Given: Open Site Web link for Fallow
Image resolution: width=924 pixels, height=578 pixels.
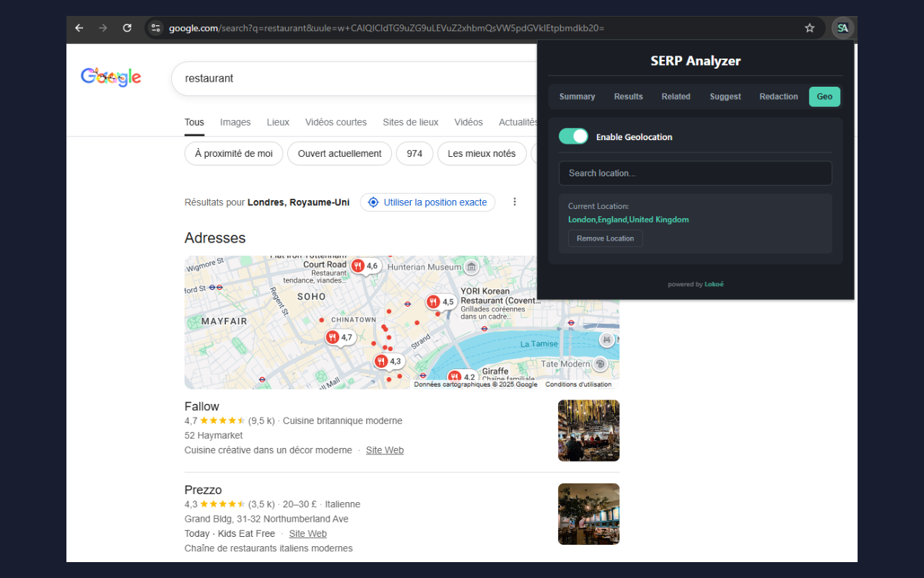Looking at the screenshot, I should tap(385, 450).
